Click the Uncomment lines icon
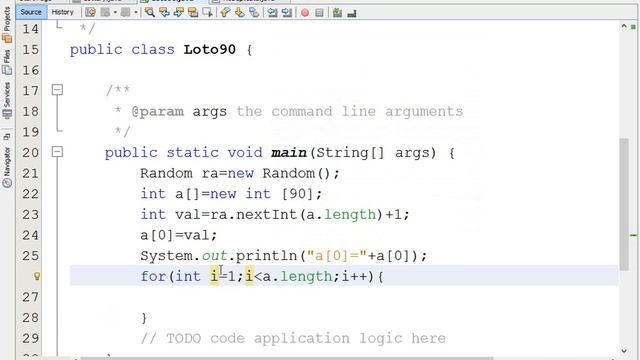Screen dimensions: 640x360 click(x=352, y=13)
